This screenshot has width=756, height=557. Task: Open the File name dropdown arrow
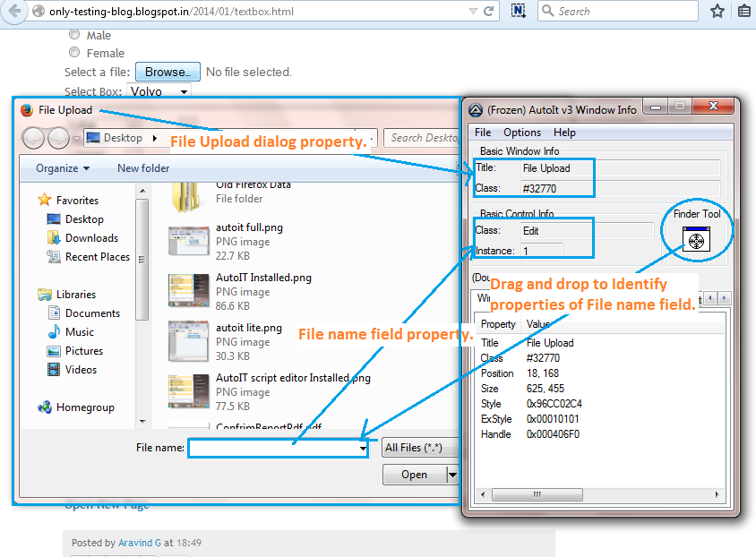363,448
